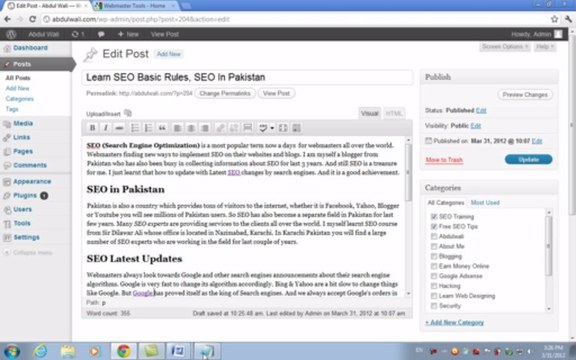
Task: Align text center
Action: click(191, 128)
